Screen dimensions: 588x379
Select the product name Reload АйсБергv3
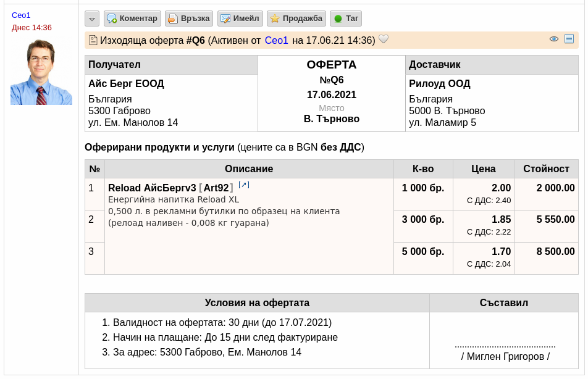[x=152, y=188]
